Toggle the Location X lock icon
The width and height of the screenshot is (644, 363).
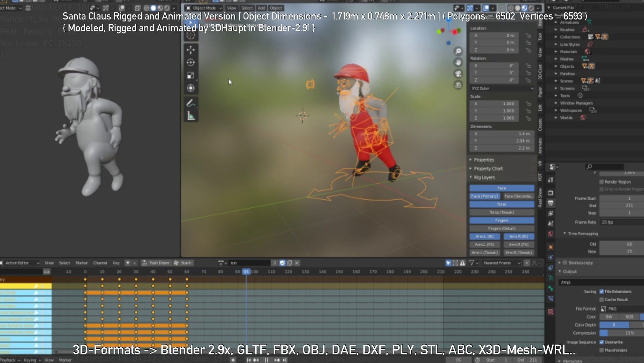(528, 36)
